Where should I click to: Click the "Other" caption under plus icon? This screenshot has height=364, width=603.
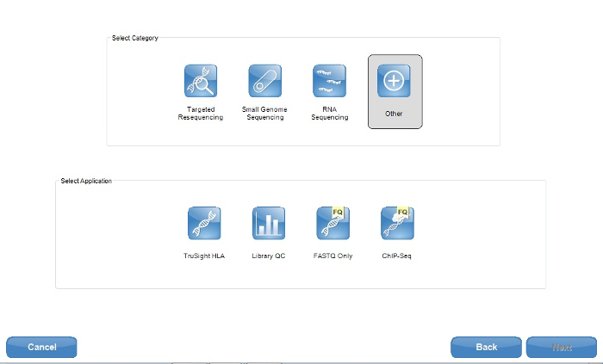[x=394, y=114]
